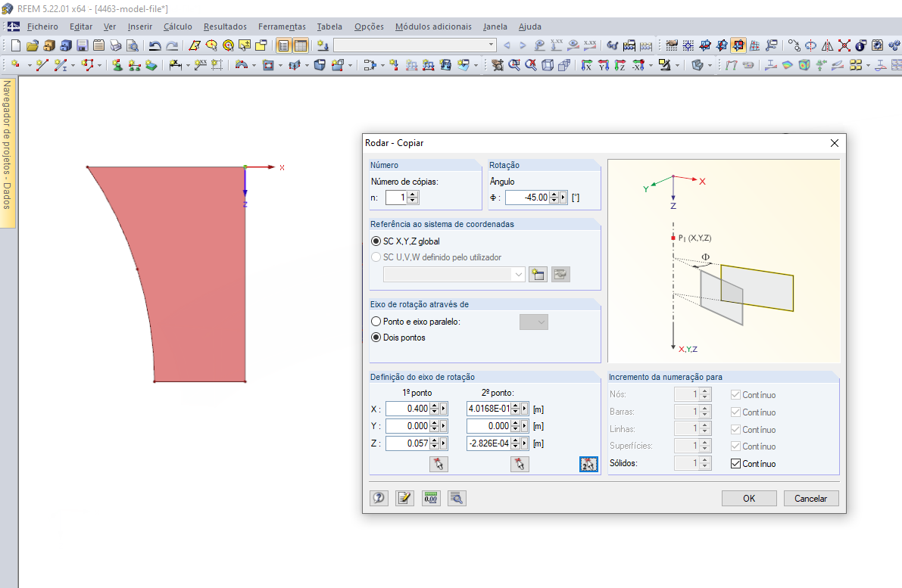Open the Ferramentas menu
The width and height of the screenshot is (902, 588).
[x=282, y=26]
